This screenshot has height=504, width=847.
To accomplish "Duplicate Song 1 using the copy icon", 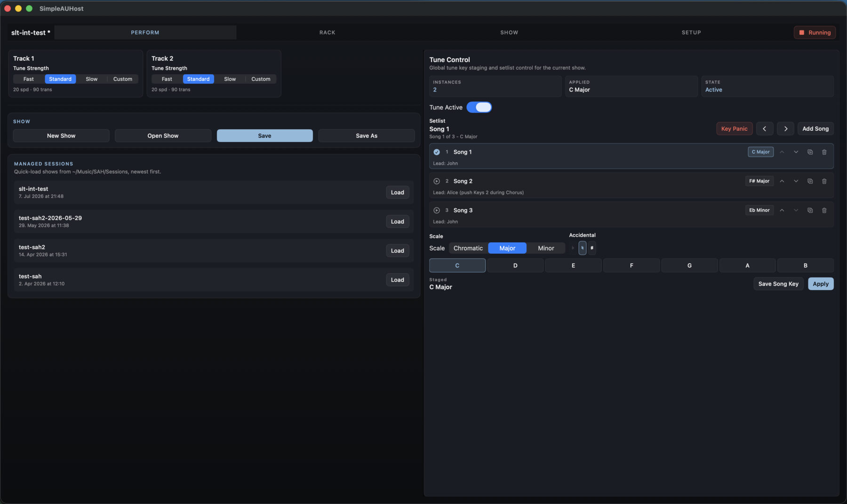I will (810, 152).
